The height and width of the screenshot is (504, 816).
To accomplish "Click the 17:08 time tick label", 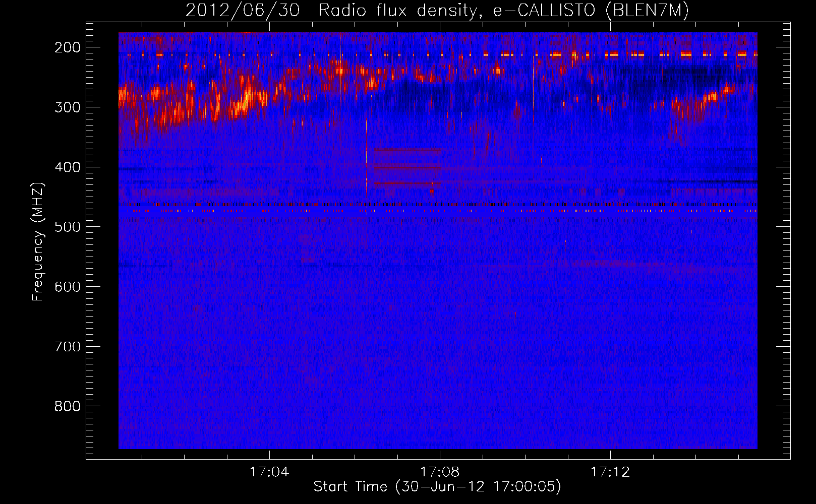I will pos(440,472).
